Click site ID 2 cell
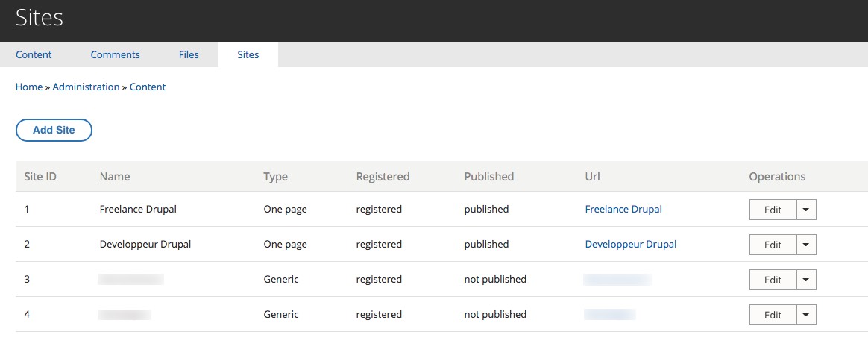The height and width of the screenshot is (361, 868). [27, 244]
